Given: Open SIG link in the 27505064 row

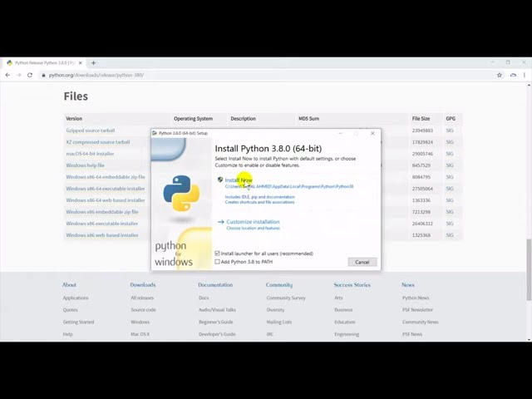Looking at the screenshot, I should pos(450,189).
